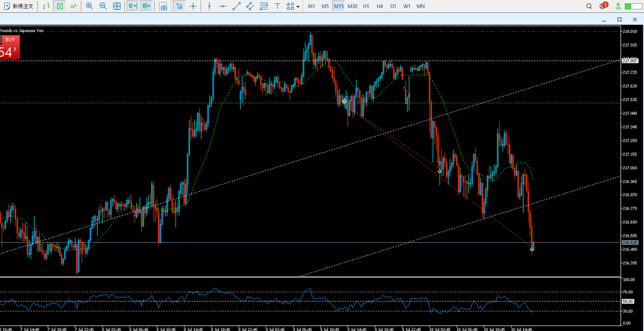The width and height of the screenshot is (644, 331).
Task: Set timeframe to W1
Action: tap(407, 6)
